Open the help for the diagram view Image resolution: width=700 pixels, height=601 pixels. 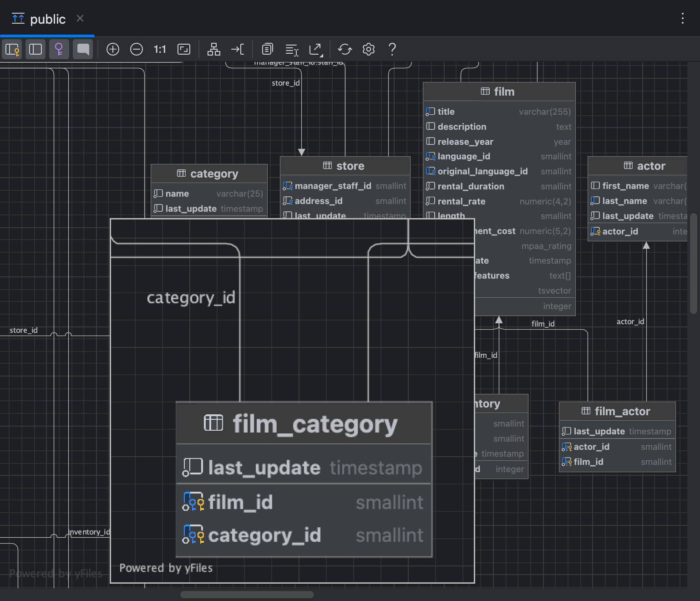pyautogui.click(x=392, y=49)
